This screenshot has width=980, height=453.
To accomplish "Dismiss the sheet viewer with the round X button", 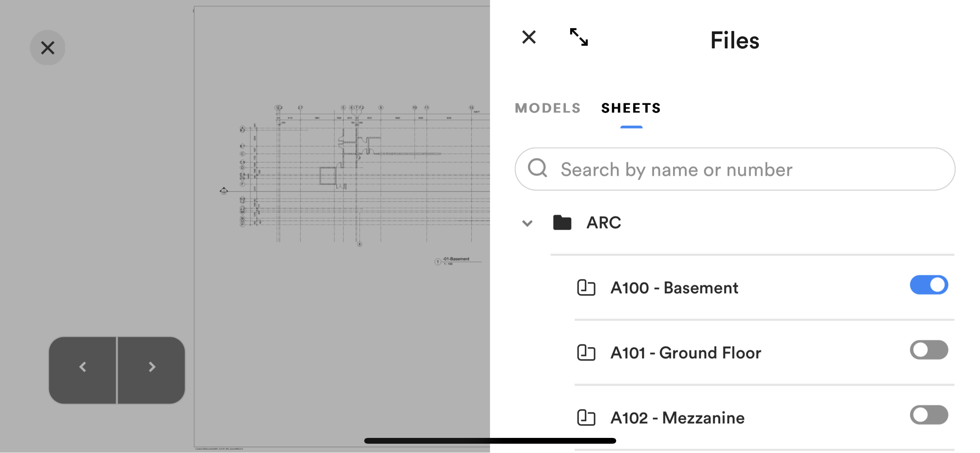I will click(48, 48).
